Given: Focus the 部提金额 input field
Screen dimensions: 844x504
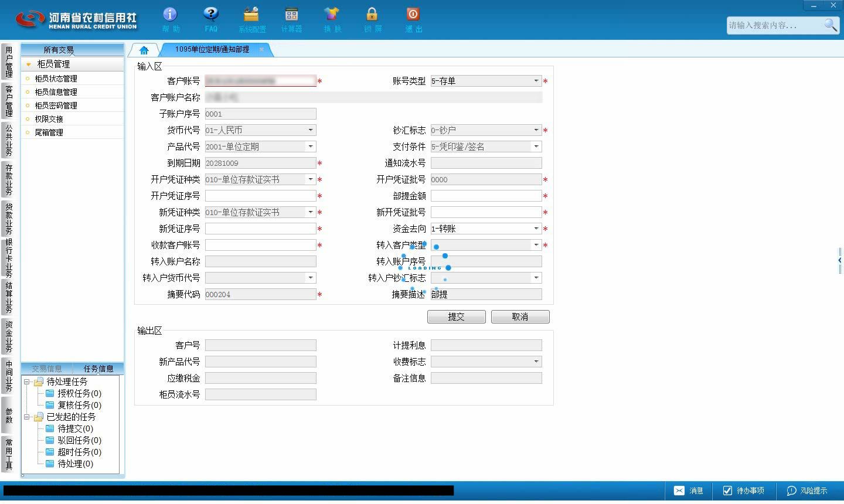Looking at the screenshot, I should [486, 196].
